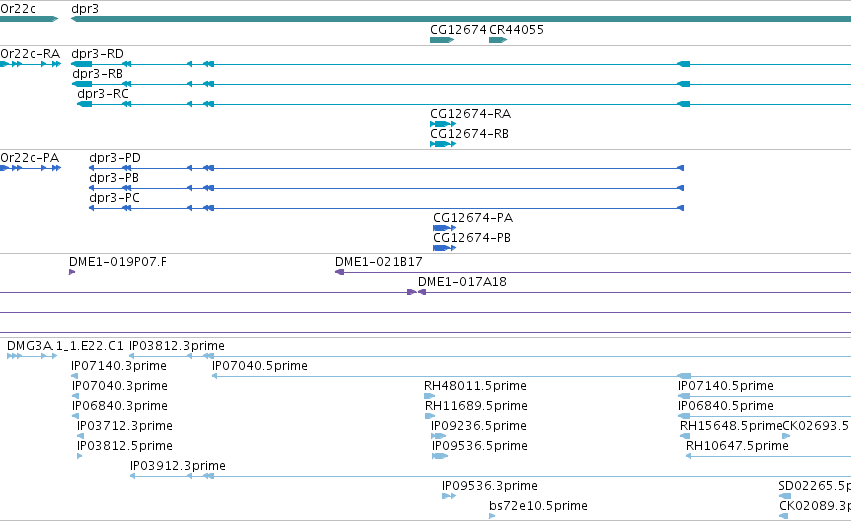Click the CG12674 gene arrow glyph
851x521 pixels.
tap(442, 40)
